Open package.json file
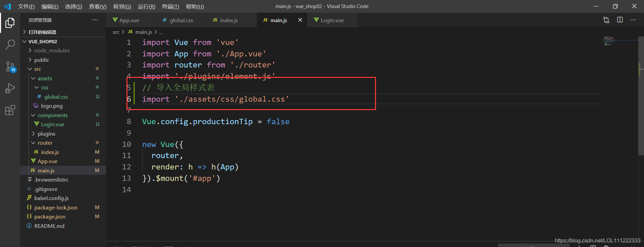Screen dimensions: 644x247 63,217
